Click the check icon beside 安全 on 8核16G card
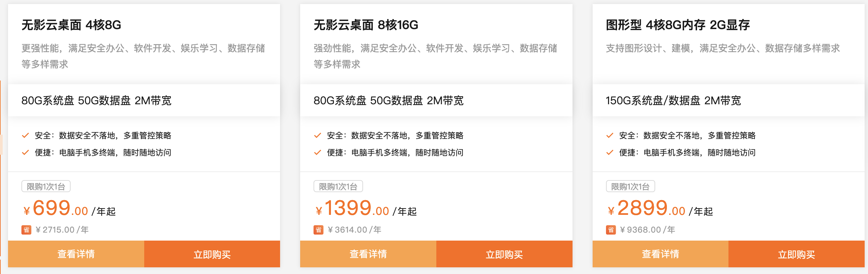This screenshot has height=274, width=868. [x=317, y=136]
